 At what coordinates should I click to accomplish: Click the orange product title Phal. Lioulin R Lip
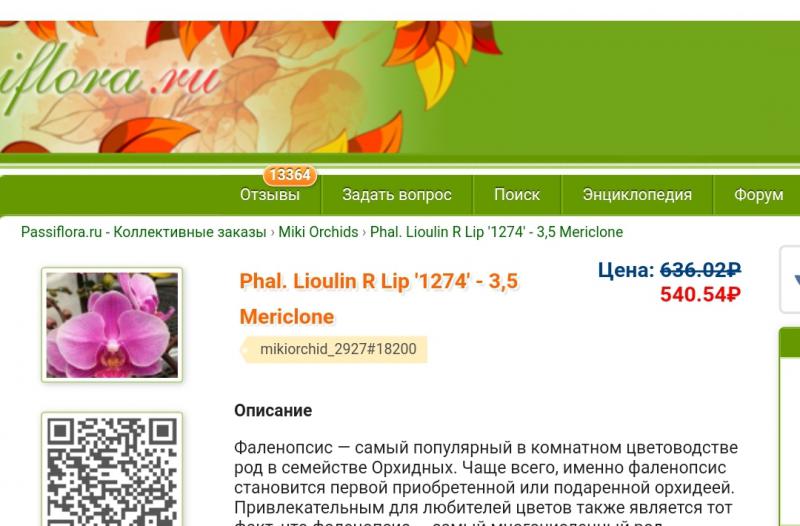click(379, 298)
